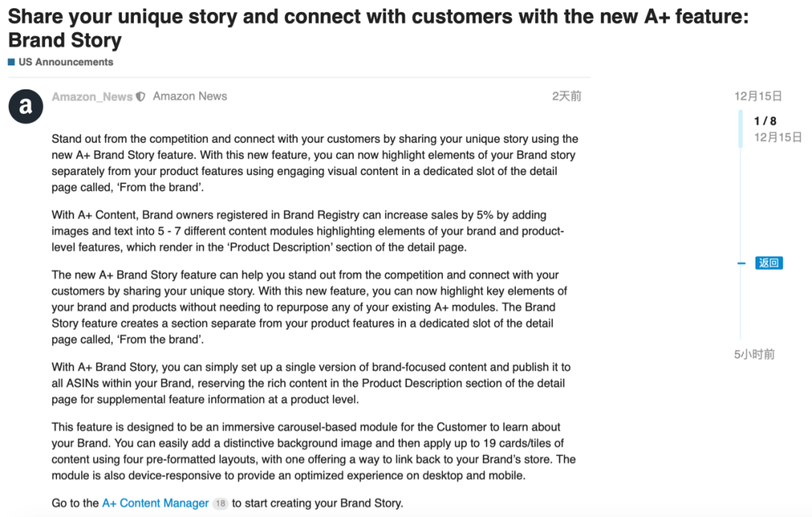Open the A+ Content Manager link
This screenshot has height=517, width=812.
pos(156,503)
